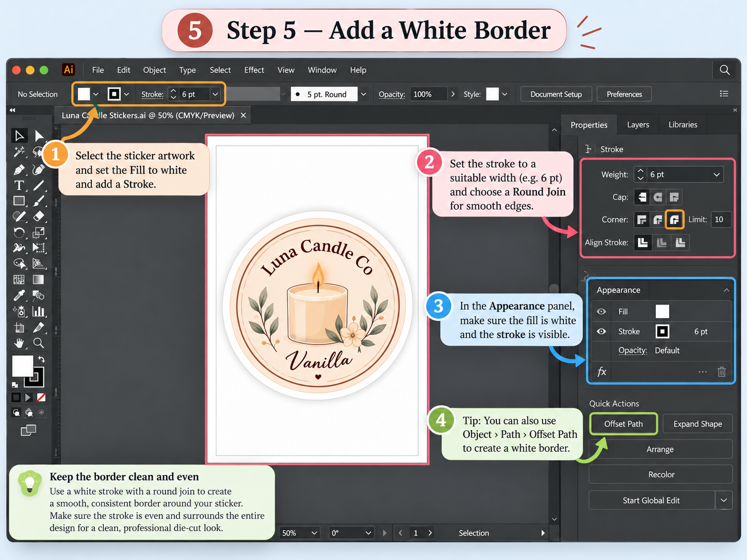Select the Pen tool
The image size is (747, 560).
click(x=19, y=170)
